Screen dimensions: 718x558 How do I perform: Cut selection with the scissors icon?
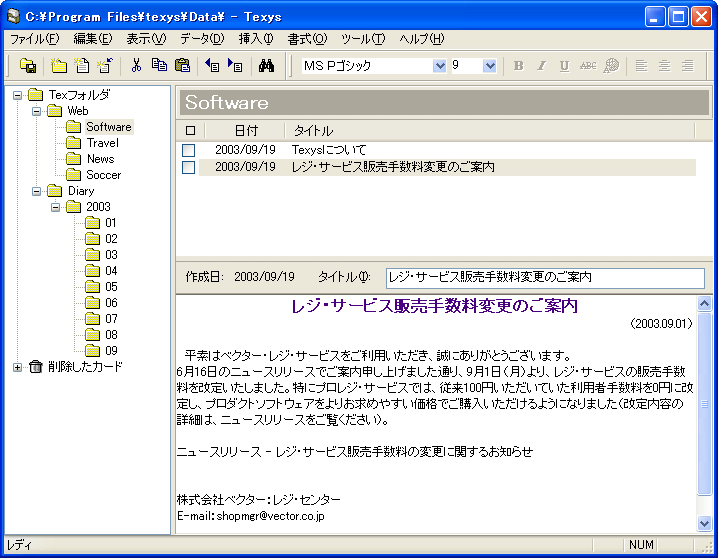[136, 65]
